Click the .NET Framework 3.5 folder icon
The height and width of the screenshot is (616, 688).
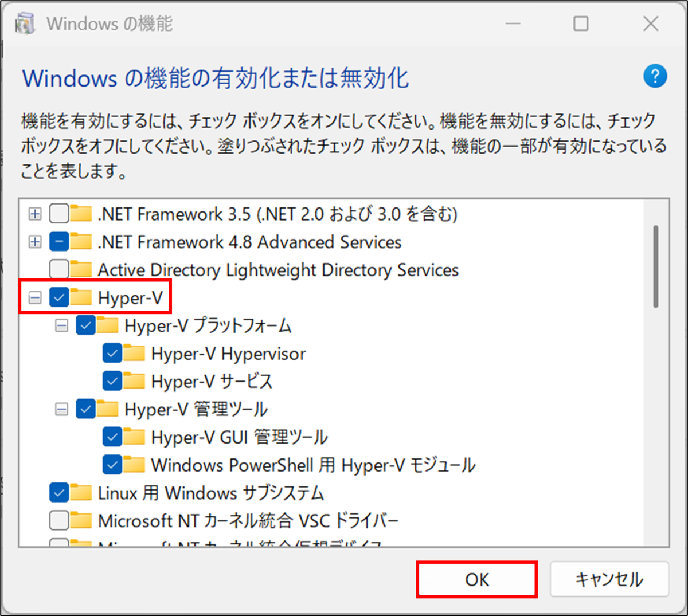81,214
